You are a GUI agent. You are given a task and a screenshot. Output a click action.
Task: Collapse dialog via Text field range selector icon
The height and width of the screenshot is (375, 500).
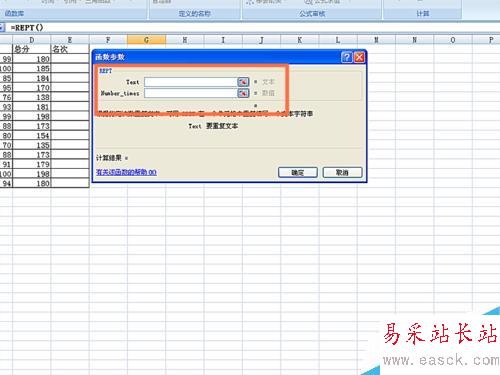(x=243, y=82)
